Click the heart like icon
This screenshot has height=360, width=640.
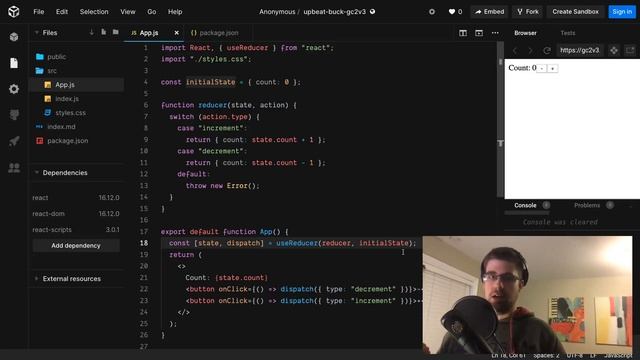[451, 12]
